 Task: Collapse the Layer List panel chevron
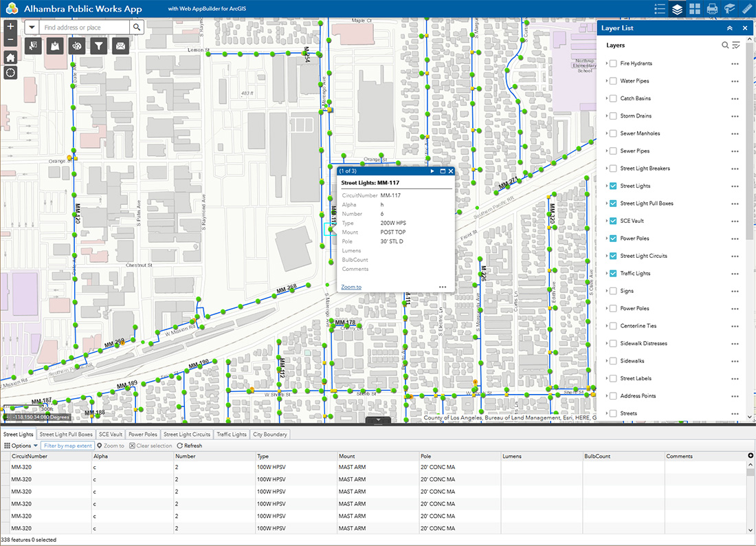coord(730,28)
